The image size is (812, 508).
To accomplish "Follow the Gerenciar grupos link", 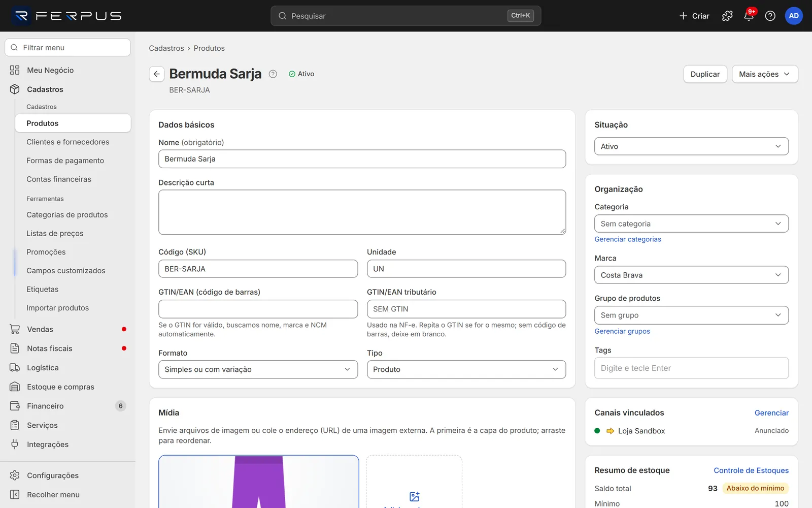I will (x=622, y=331).
